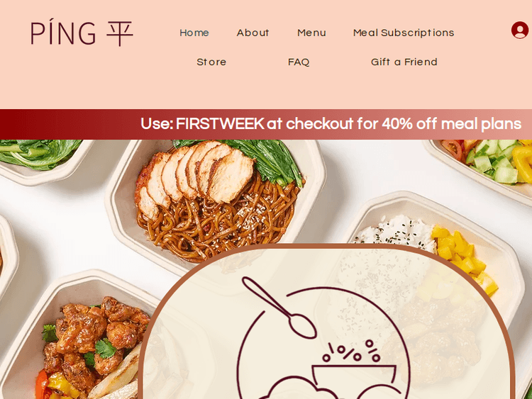The image size is (532, 399).
Task: Select the Menu navigation item
Action: tap(311, 33)
